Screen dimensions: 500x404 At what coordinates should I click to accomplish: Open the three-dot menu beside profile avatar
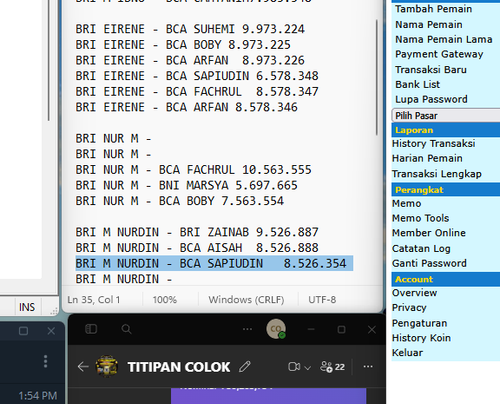point(247,329)
